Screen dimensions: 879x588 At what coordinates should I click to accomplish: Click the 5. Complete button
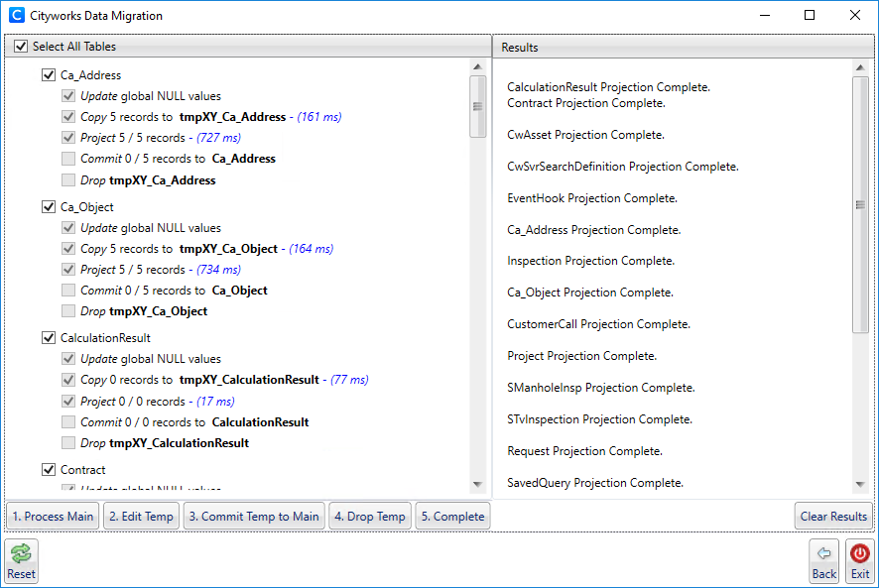[x=453, y=517]
